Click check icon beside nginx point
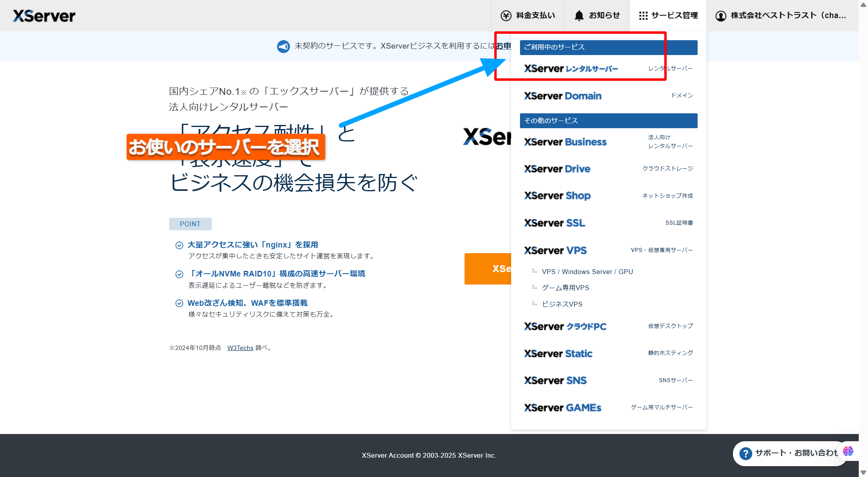Image resolution: width=868 pixels, height=477 pixels. pyautogui.click(x=179, y=245)
